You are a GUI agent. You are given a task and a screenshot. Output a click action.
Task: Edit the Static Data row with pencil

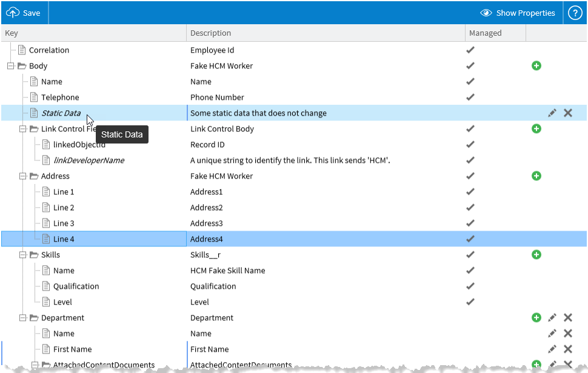tap(552, 113)
